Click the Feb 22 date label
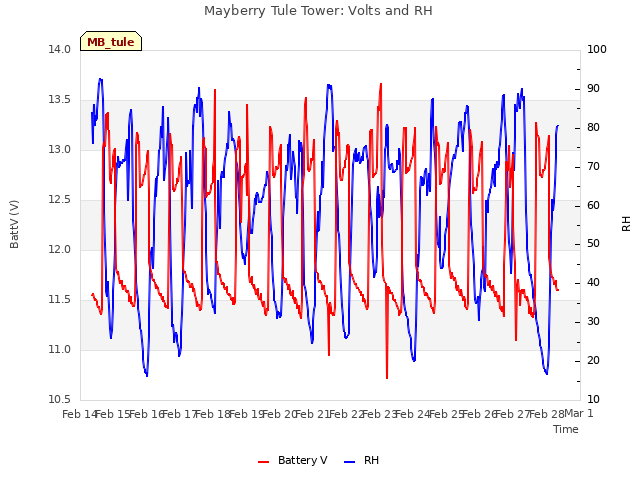The image size is (640, 480). pyautogui.click(x=346, y=414)
